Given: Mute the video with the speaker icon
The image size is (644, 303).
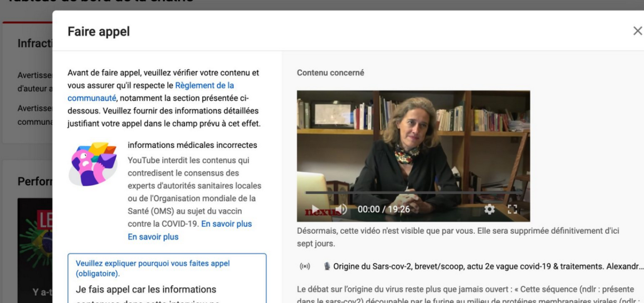Looking at the screenshot, I should point(341,209).
